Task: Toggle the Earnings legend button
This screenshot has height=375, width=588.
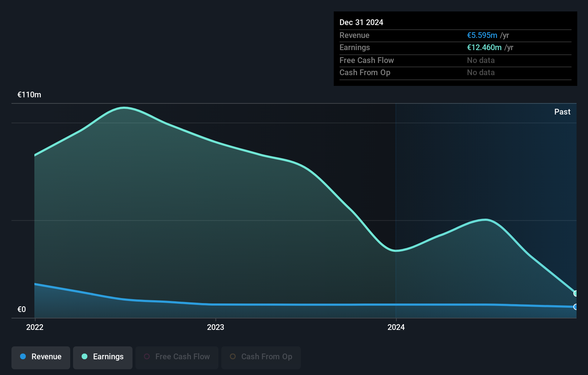Action: 103,357
